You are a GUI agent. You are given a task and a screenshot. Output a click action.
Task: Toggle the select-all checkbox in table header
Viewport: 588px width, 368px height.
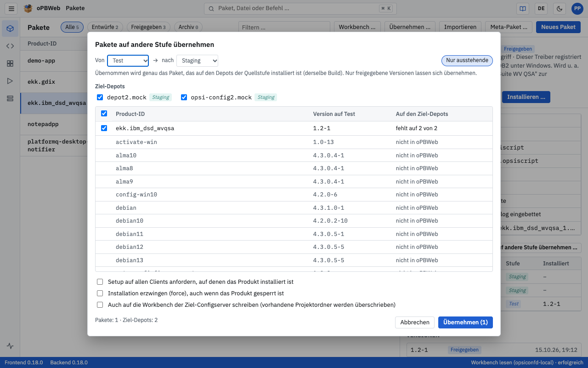tap(104, 114)
